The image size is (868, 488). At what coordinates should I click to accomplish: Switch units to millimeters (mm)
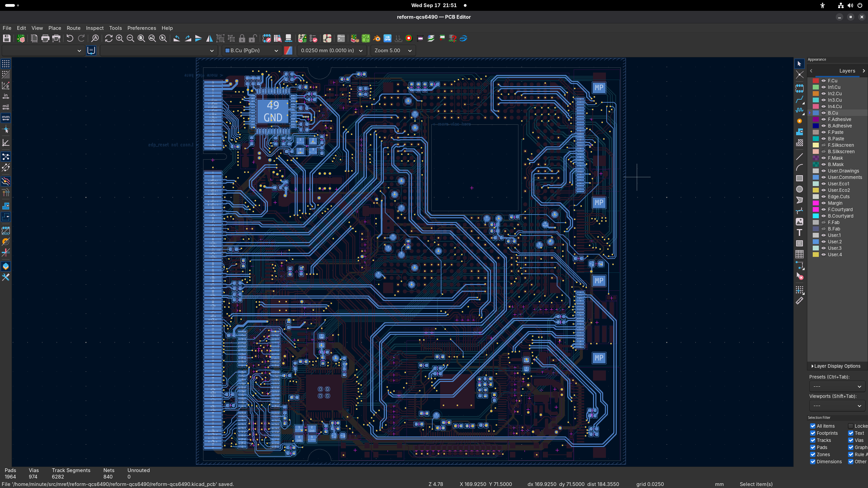pyautogui.click(x=6, y=118)
